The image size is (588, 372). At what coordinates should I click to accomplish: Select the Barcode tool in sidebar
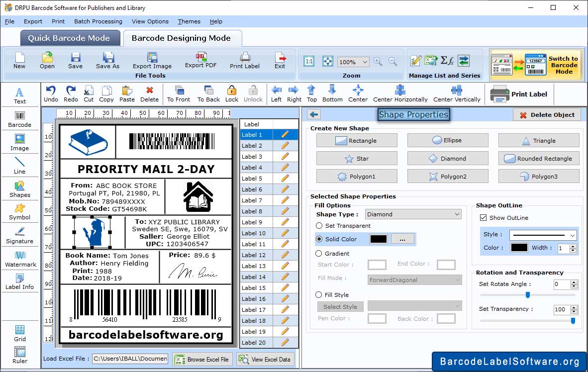19,119
